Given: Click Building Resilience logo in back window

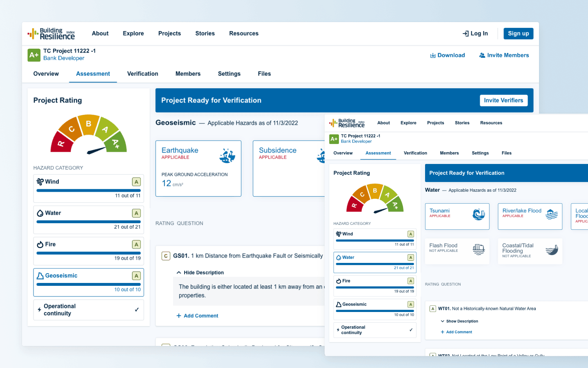Looking at the screenshot, I should [x=51, y=34].
